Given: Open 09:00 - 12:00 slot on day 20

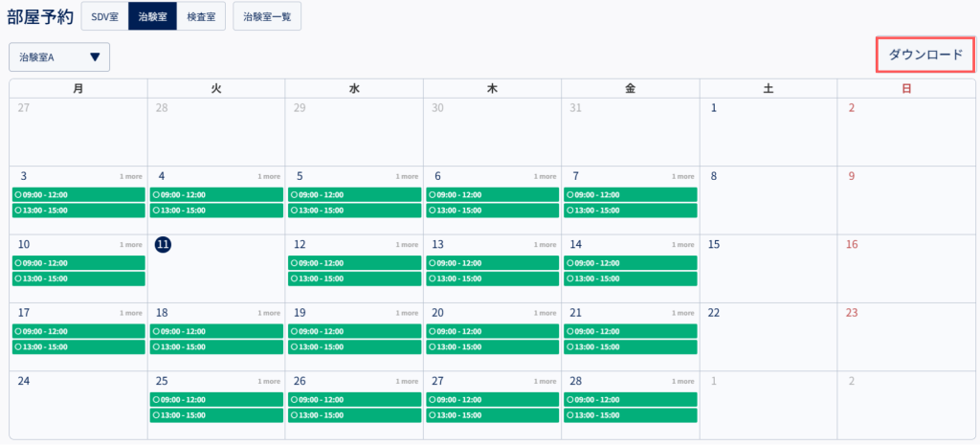Looking at the screenshot, I should pos(493,330).
